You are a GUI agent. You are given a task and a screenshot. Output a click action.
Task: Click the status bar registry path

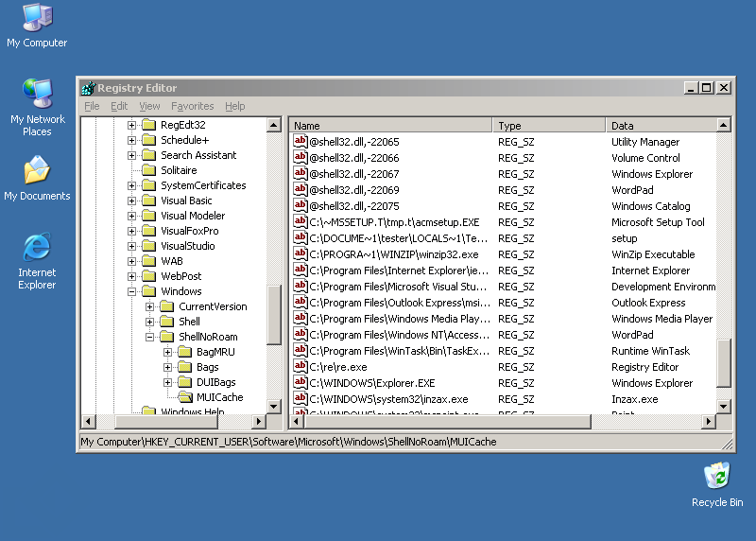coord(288,442)
